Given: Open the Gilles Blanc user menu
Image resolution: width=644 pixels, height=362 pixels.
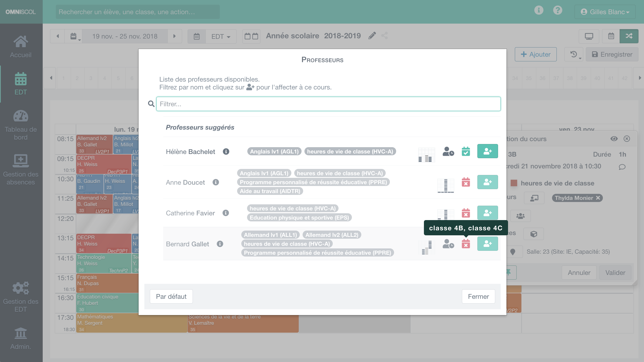Looking at the screenshot, I should coord(605,12).
